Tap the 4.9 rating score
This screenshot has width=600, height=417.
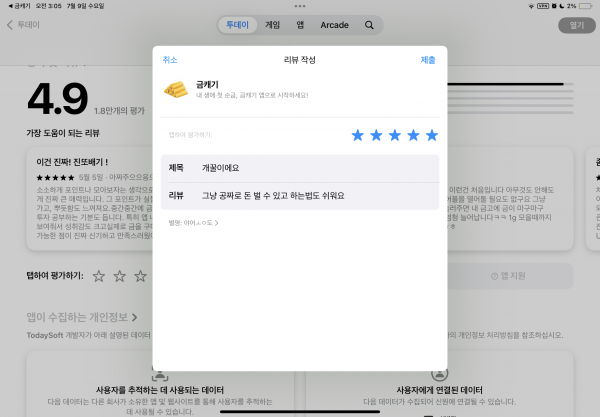coord(57,99)
